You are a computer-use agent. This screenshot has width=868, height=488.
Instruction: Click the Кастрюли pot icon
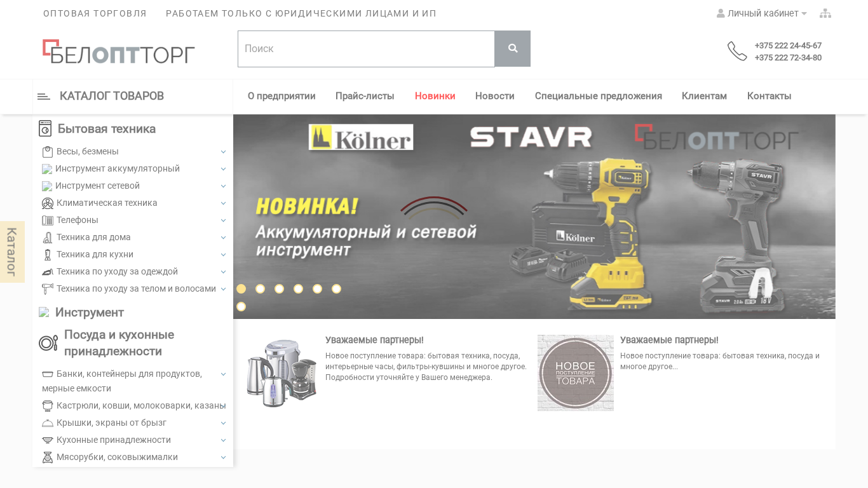click(48, 406)
